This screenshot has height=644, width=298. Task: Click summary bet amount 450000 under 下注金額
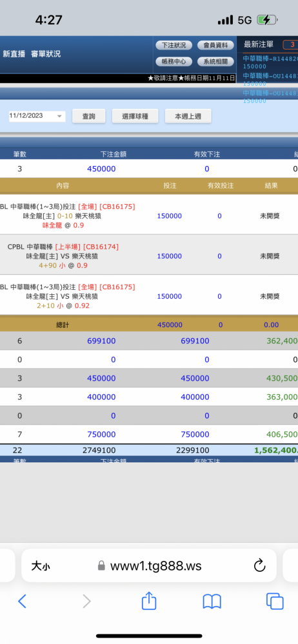click(101, 169)
